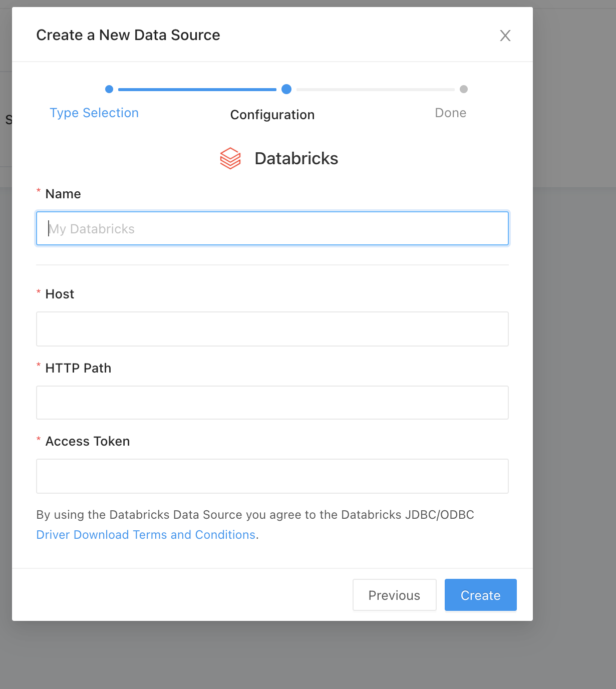616x689 pixels.
Task: Click the Access Token label
Action: pyautogui.click(x=88, y=441)
